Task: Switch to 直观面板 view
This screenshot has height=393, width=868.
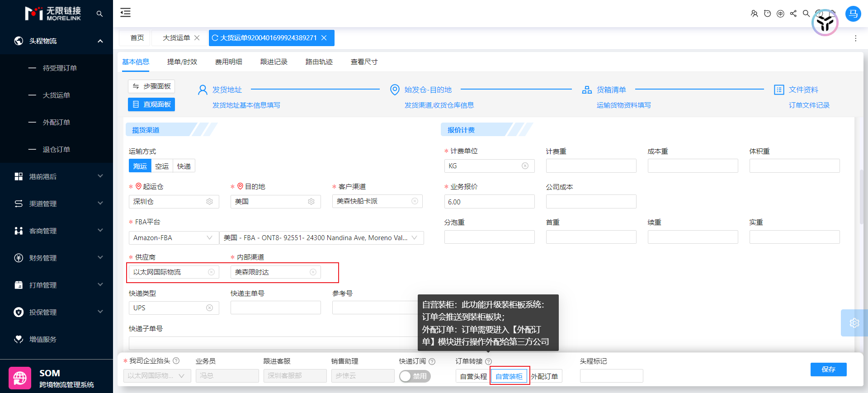Action: click(x=151, y=104)
